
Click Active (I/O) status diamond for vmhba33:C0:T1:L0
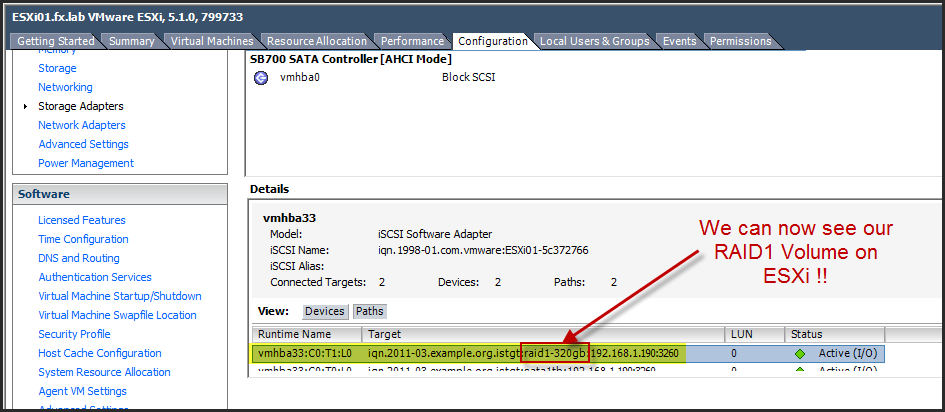(x=800, y=354)
